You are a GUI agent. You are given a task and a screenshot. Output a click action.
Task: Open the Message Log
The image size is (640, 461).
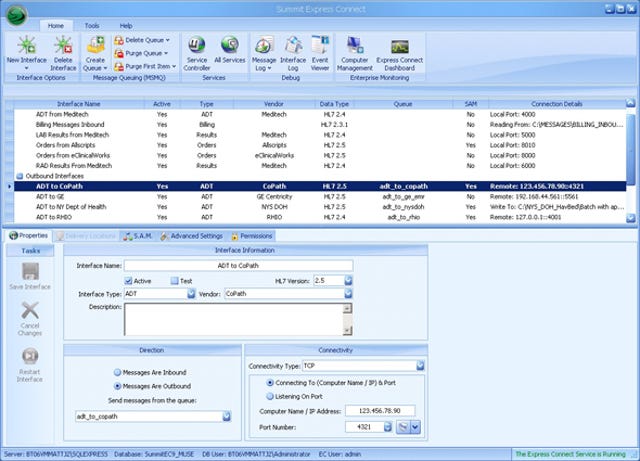tap(264, 53)
